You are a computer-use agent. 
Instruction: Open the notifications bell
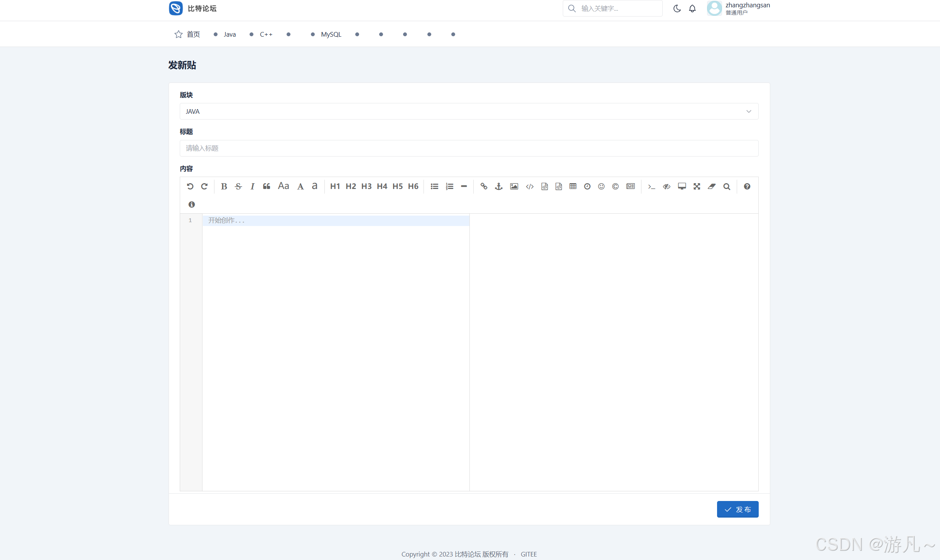pos(692,8)
